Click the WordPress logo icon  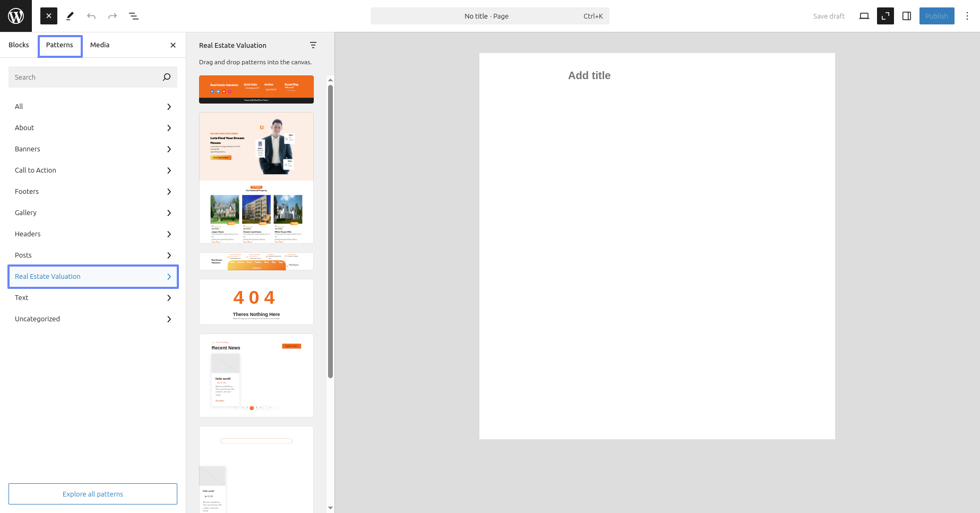16,16
